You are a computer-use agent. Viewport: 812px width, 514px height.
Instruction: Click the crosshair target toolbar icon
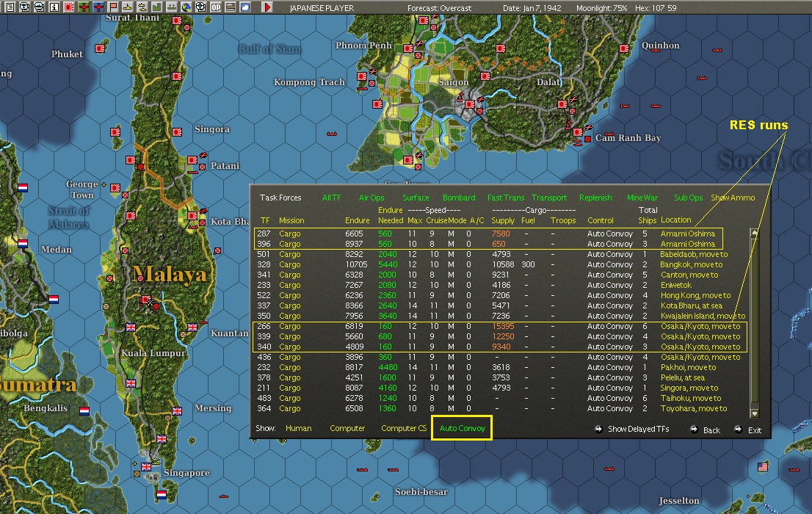point(201,7)
